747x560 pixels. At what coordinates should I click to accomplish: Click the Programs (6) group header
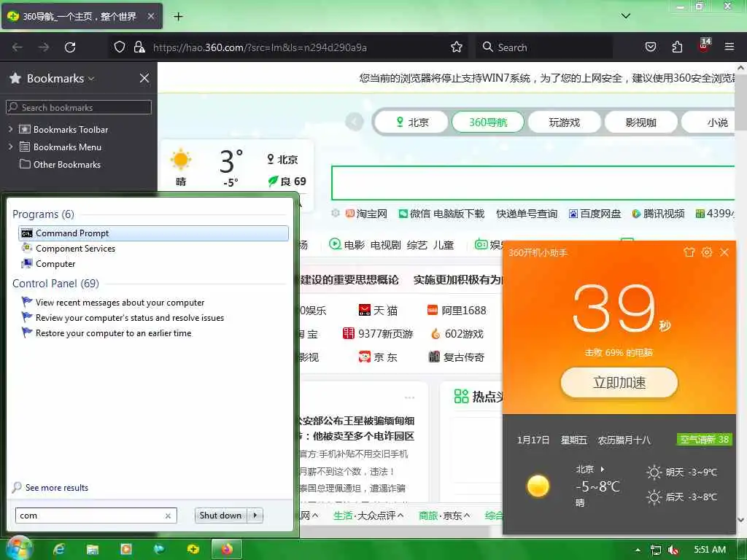coord(43,214)
